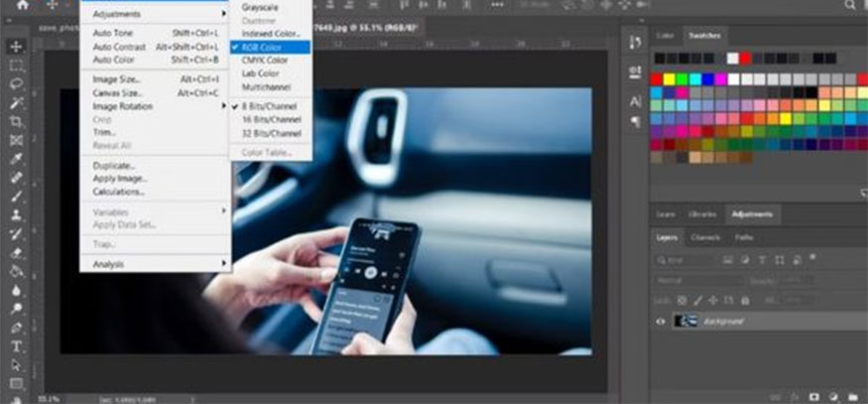Select the Dodge tool
Viewport: 868px width, 404px height.
point(17,309)
